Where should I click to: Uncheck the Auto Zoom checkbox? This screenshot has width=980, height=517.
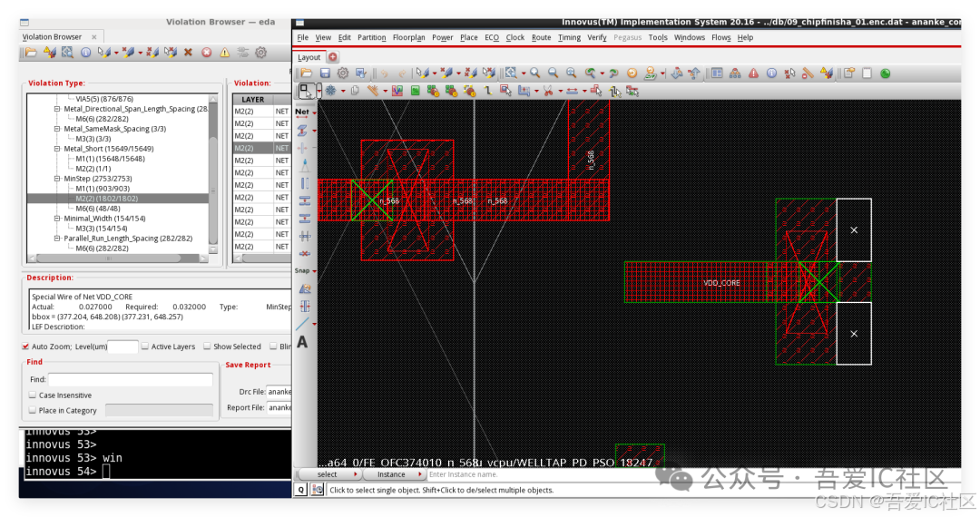tap(25, 346)
